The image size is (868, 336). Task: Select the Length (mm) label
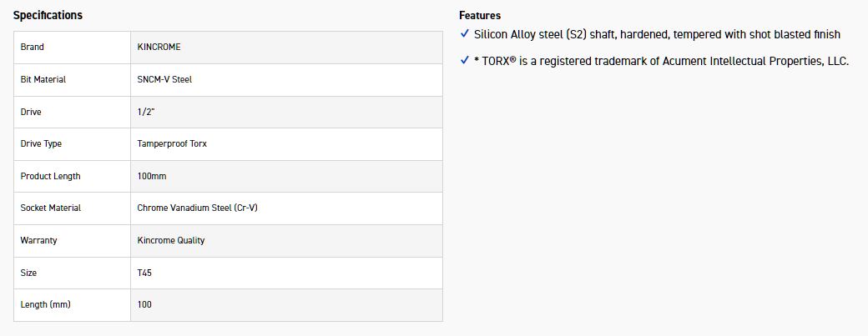point(46,305)
